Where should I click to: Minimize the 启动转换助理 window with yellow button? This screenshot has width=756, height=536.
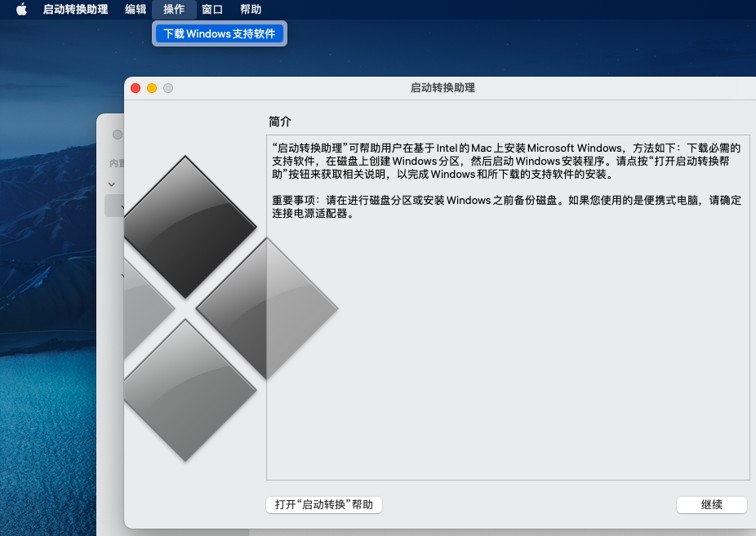point(152,88)
